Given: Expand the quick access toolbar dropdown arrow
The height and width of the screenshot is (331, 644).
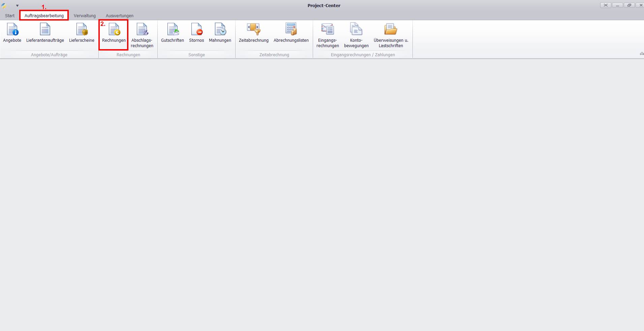Looking at the screenshot, I should tap(17, 6).
